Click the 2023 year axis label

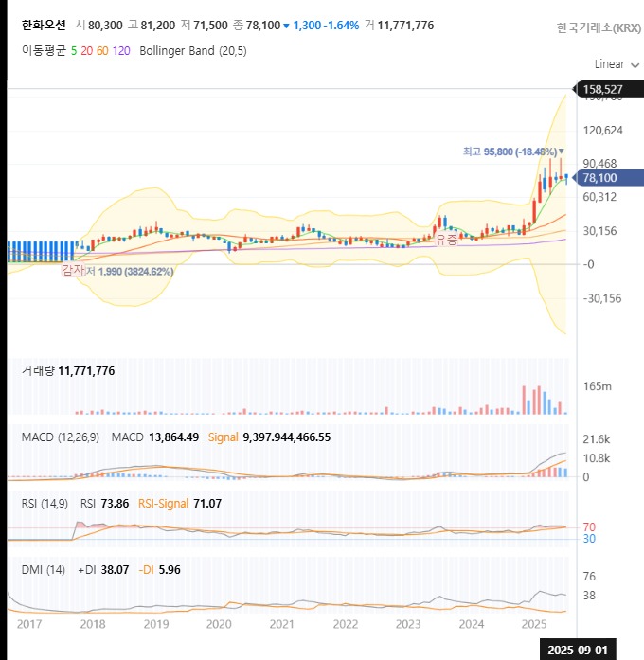[408, 624]
